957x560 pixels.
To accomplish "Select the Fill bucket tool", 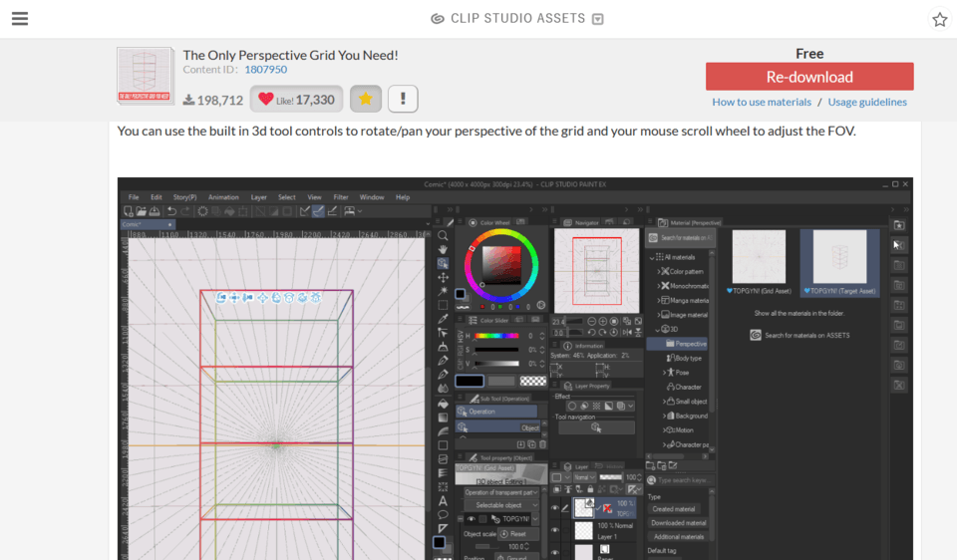I will click(443, 404).
